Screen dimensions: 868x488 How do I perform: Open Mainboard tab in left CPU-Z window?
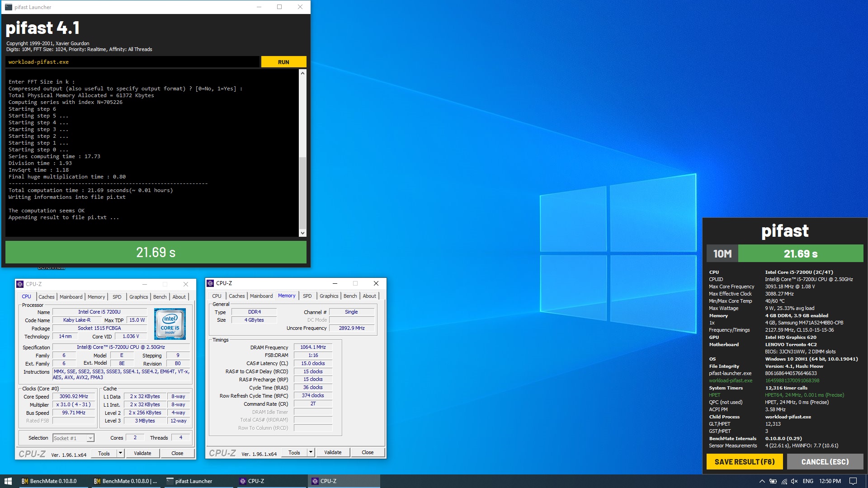click(x=71, y=297)
